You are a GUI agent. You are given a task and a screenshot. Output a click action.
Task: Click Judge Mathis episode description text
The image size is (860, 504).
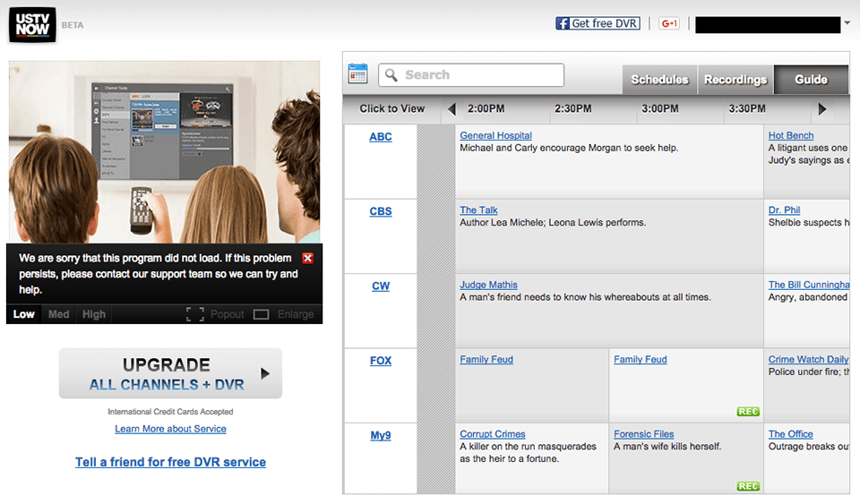tap(585, 297)
